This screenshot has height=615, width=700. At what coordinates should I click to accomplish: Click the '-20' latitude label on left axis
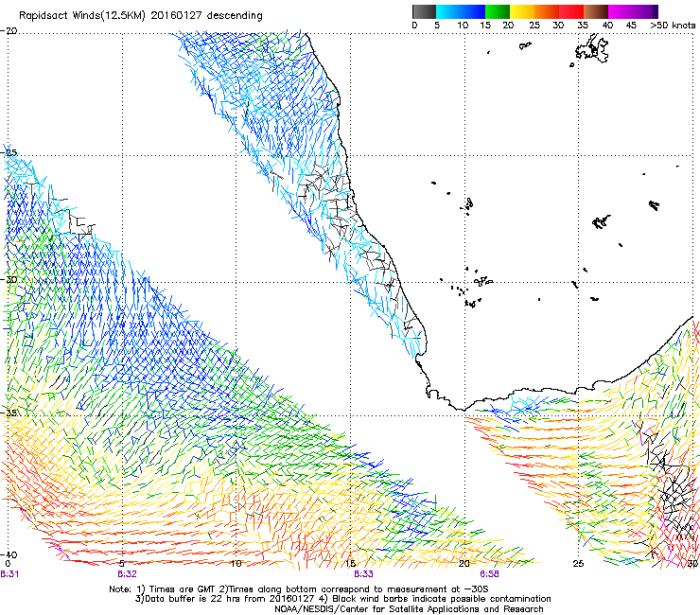click(x=9, y=31)
